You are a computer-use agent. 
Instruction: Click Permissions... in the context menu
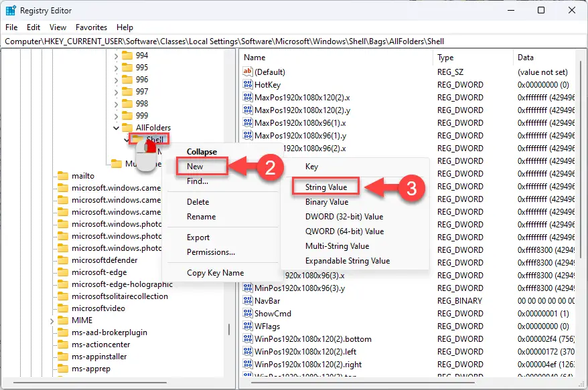pos(211,252)
